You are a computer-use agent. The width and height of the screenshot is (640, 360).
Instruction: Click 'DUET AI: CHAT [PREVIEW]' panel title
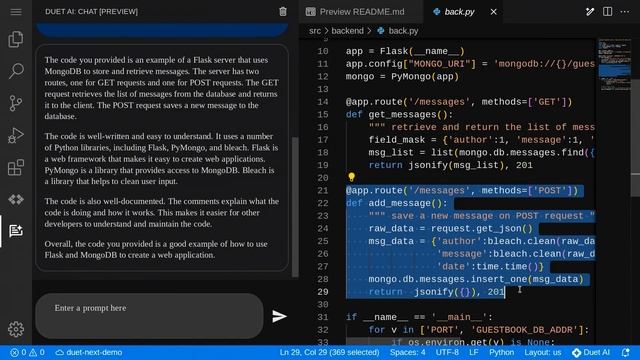pyautogui.click(x=91, y=11)
